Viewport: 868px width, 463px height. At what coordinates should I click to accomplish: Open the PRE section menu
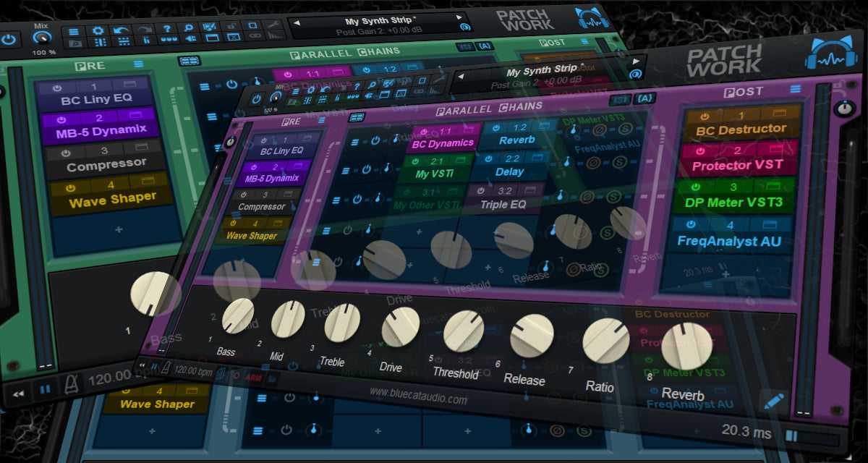322,120
